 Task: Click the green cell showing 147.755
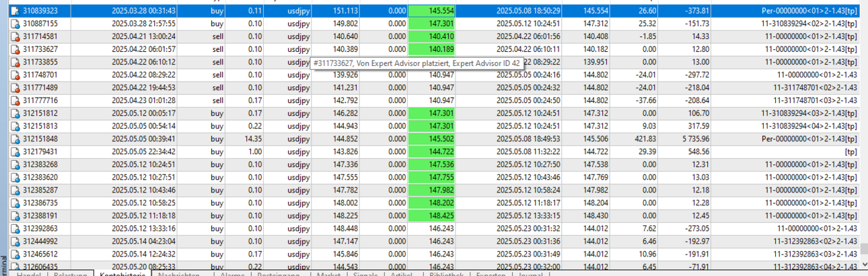click(431, 178)
